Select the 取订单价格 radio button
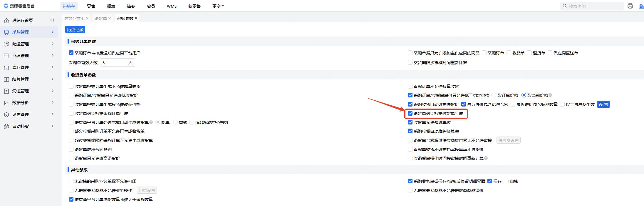This screenshot has width=644, height=206. pyautogui.click(x=494, y=95)
